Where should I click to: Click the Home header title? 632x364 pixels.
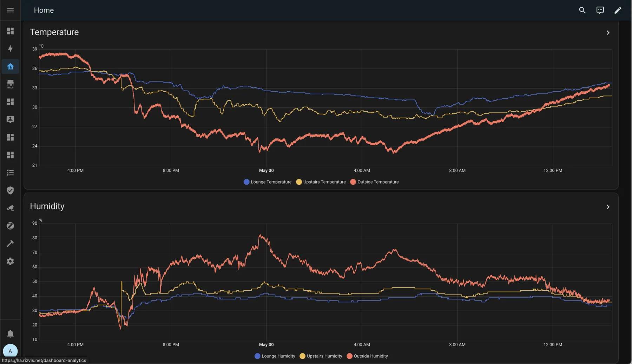44,10
